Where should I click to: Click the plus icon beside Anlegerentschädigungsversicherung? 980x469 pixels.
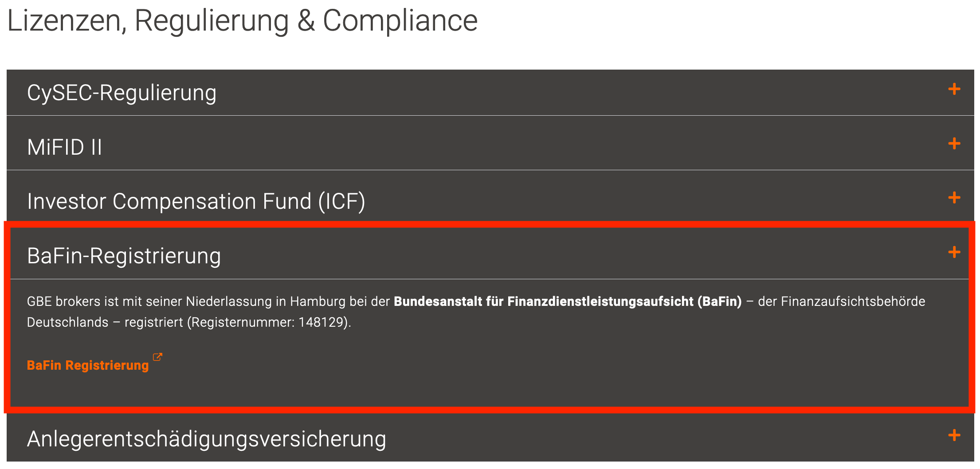953,436
